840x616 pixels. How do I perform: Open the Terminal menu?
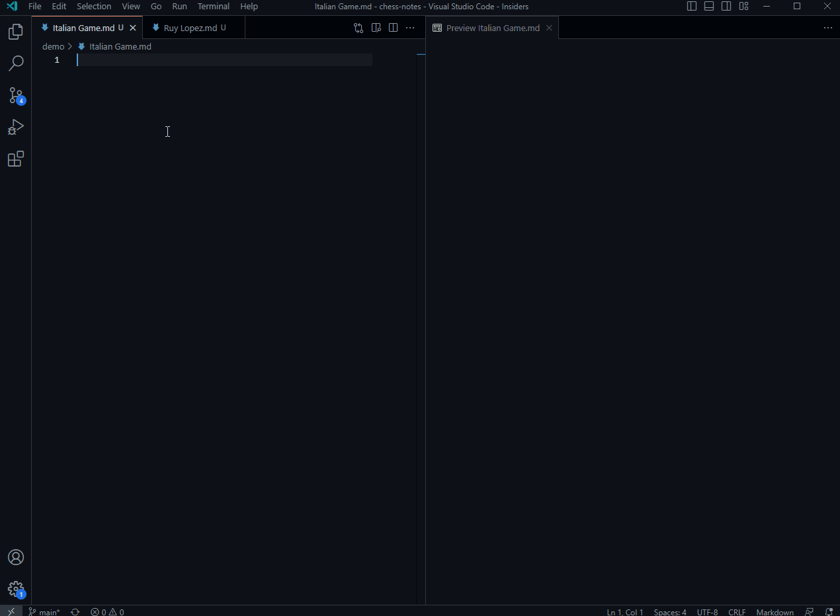coord(214,7)
